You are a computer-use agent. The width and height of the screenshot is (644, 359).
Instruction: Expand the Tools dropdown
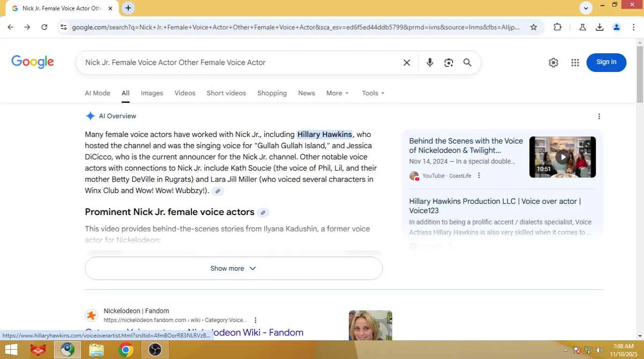click(x=373, y=93)
